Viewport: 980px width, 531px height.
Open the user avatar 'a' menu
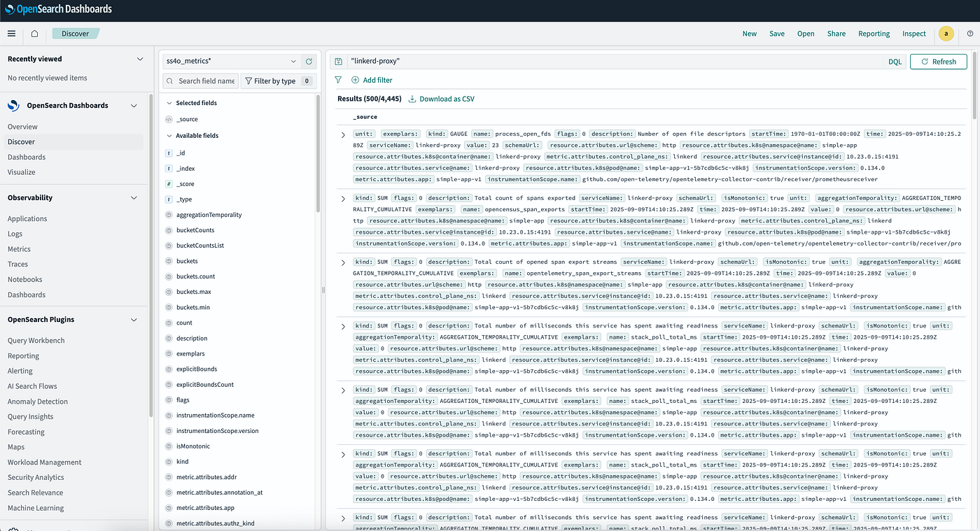tap(946, 34)
